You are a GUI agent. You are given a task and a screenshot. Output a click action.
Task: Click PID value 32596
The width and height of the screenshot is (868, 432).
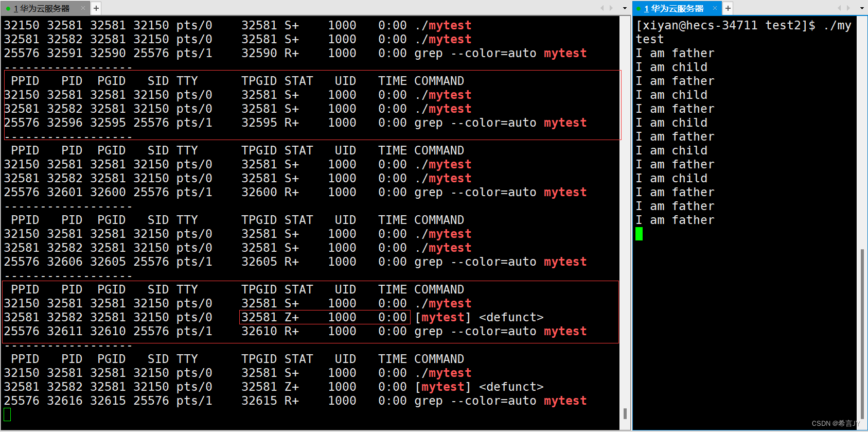[x=65, y=123]
